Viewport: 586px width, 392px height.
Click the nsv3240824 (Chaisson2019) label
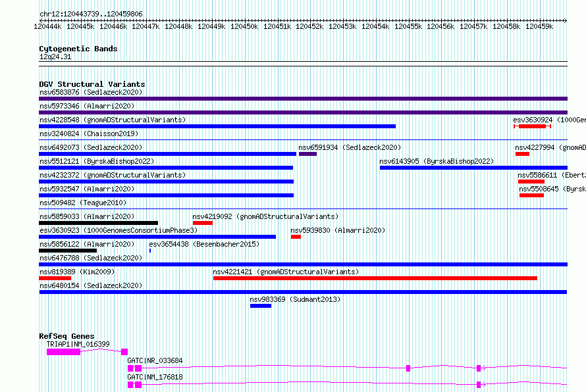click(89, 134)
